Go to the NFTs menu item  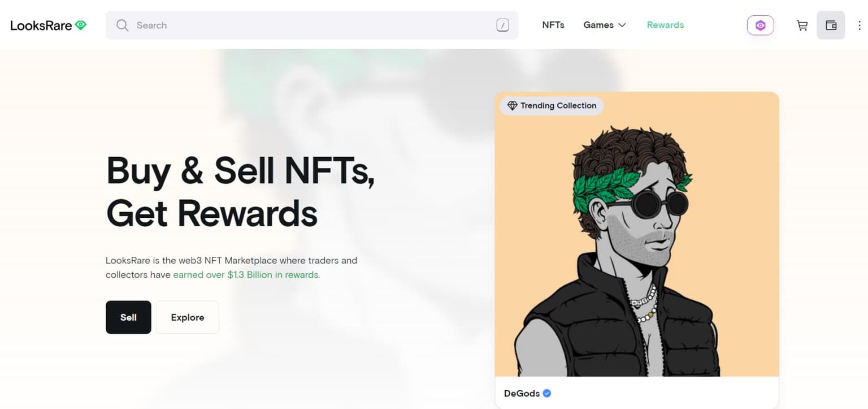point(553,25)
